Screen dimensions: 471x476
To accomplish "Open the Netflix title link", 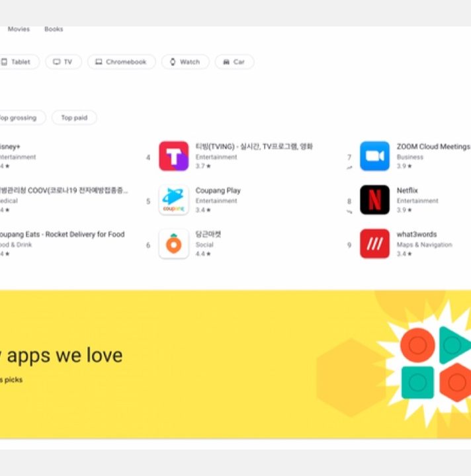I will (x=407, y=190).
